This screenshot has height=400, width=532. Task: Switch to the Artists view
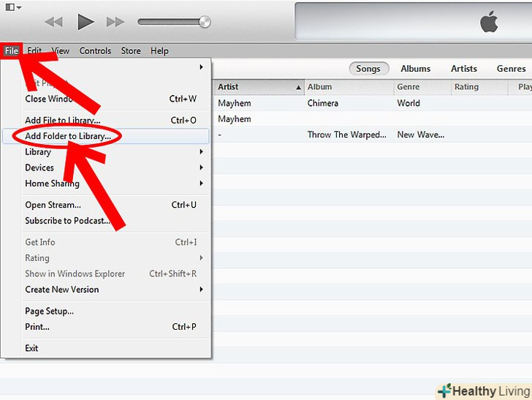[x=464, y=69]
